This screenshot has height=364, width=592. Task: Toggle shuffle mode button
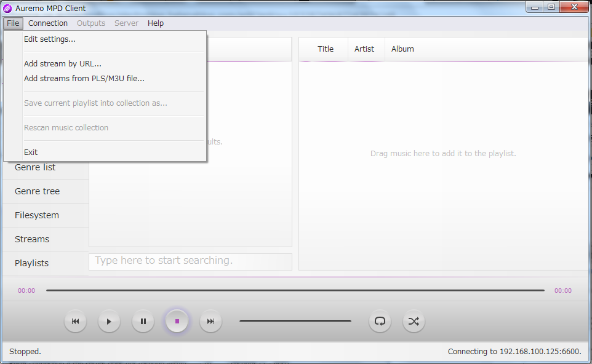point(414,322)
